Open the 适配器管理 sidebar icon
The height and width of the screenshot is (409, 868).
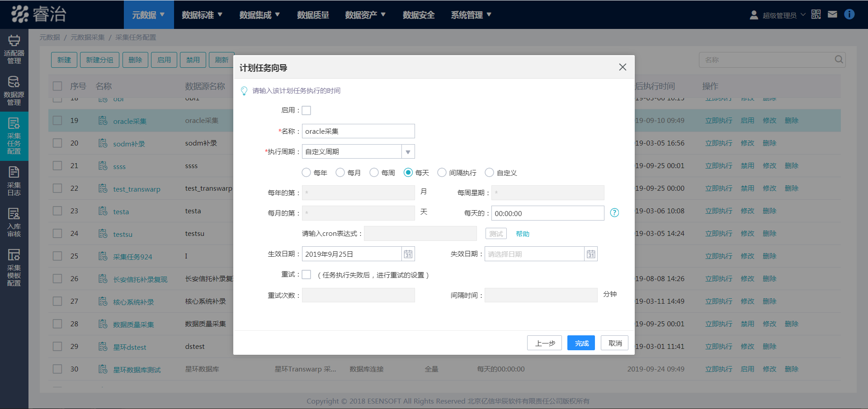click(14, 49)
